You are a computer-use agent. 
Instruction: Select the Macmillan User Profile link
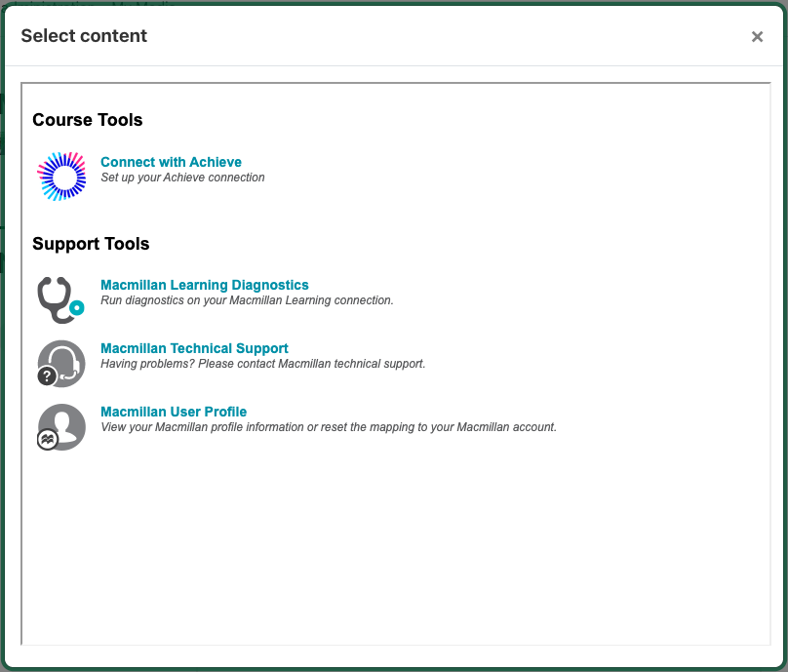tap(174, 412)
